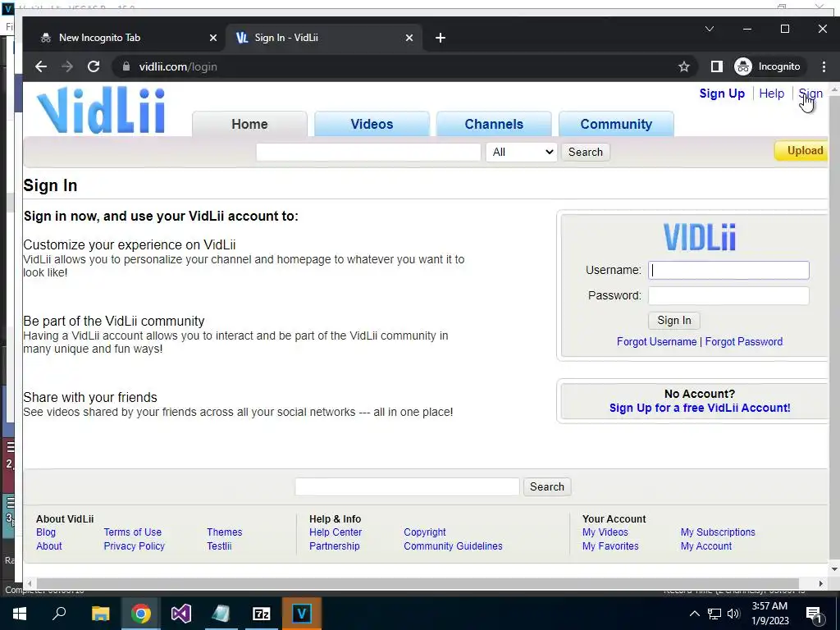Open the tab search chevron
The height and width of the screenshot is (630, 840).
[710, 29]
